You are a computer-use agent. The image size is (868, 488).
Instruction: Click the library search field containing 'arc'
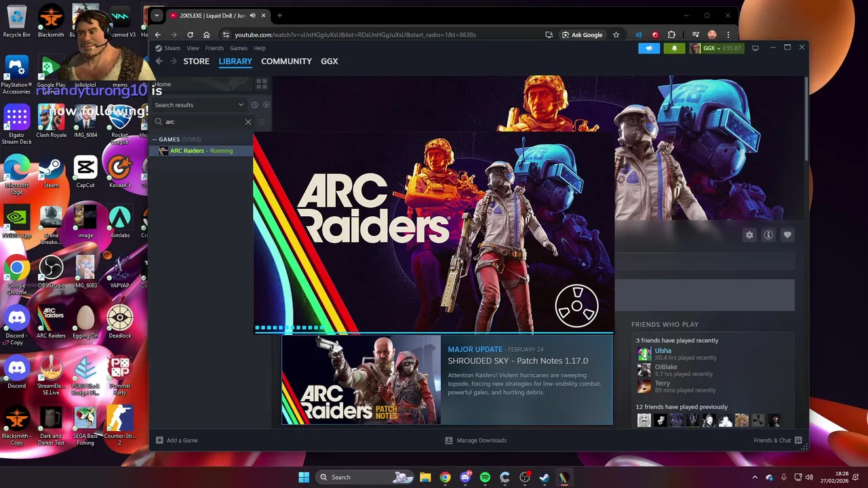pyautogui.click(x=202, y=122)
